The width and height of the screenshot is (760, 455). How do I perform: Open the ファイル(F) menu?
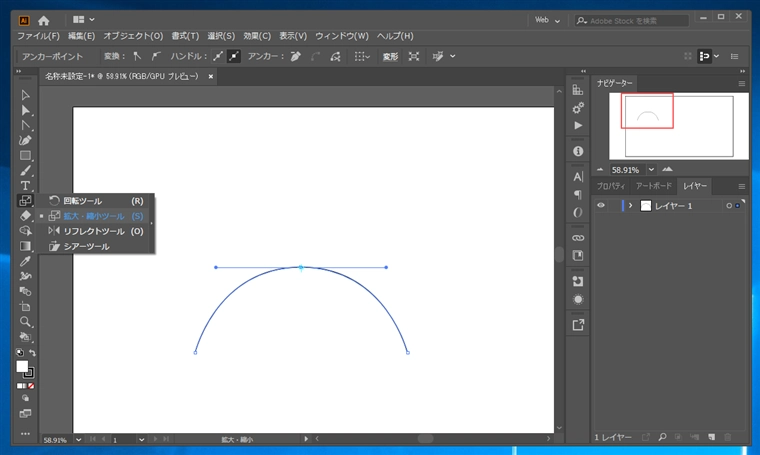[38, 36]
